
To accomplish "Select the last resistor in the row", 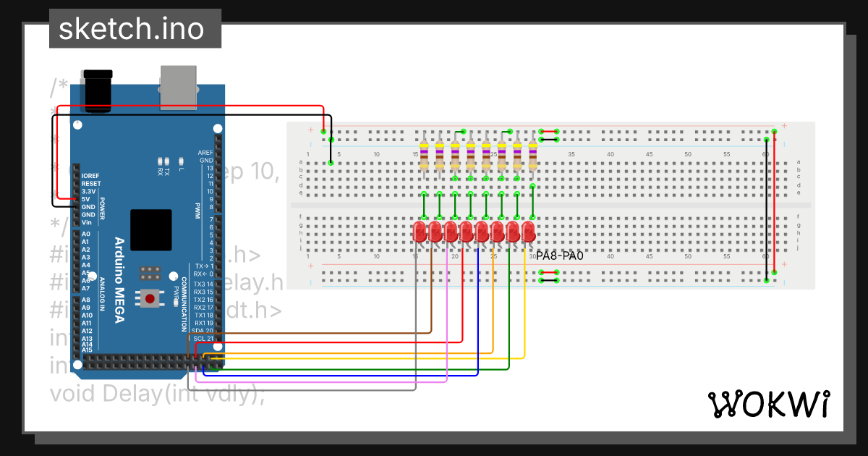I will pos(534,158).
